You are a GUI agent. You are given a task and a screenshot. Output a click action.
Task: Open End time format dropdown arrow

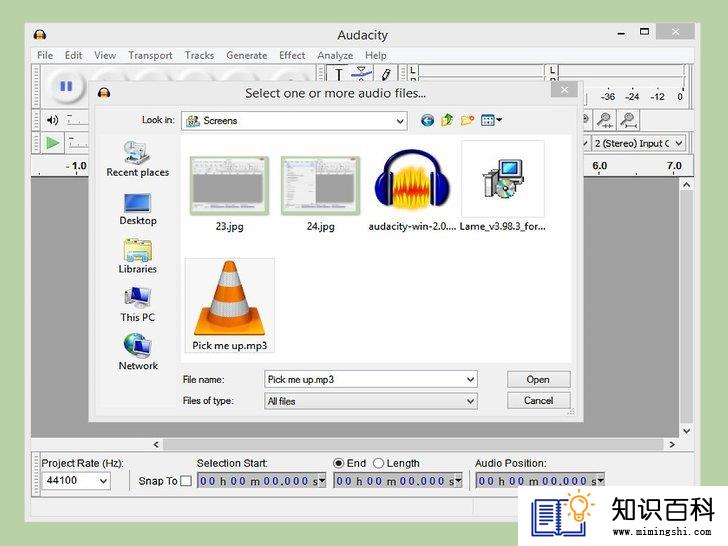458,480
